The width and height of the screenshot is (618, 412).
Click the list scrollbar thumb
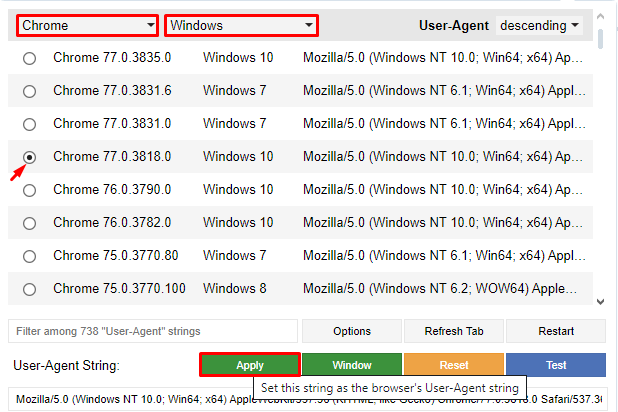click(600, 39)
